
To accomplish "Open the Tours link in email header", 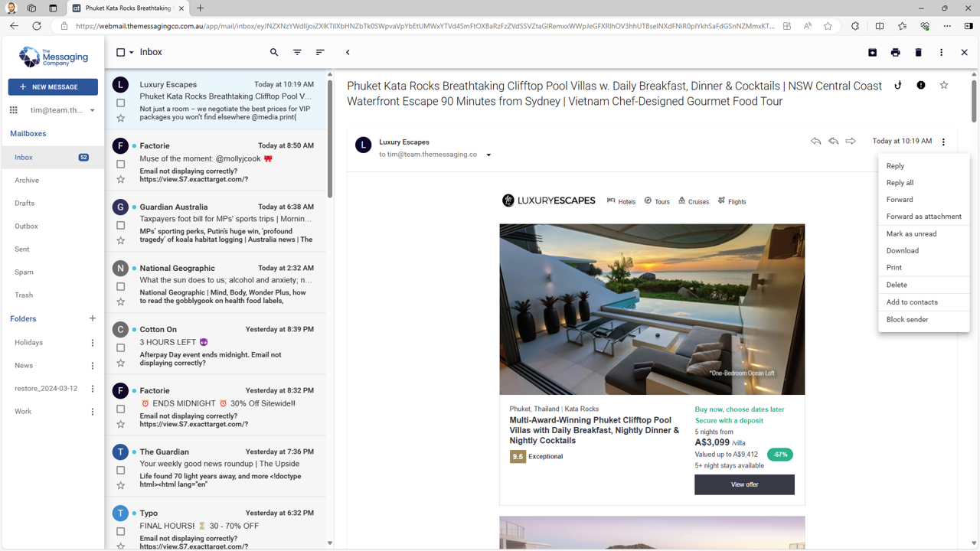I will (x=657, y=201).
